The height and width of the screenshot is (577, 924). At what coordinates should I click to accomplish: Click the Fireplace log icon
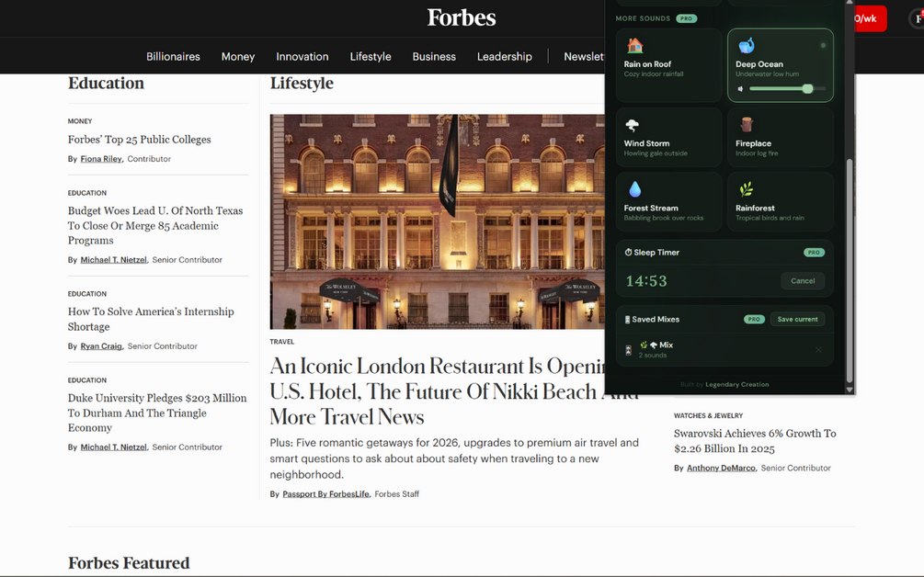[x=747, y=125]
